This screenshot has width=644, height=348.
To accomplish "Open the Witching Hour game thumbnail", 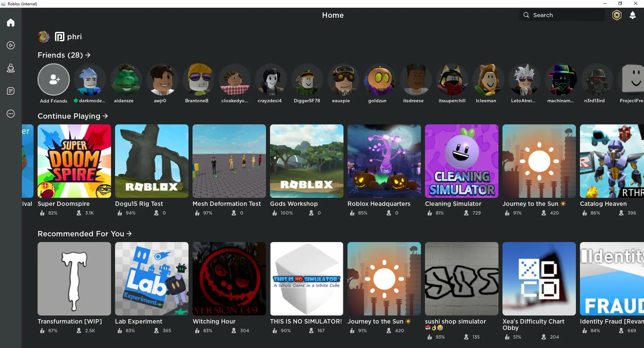I will pos(229,279).
